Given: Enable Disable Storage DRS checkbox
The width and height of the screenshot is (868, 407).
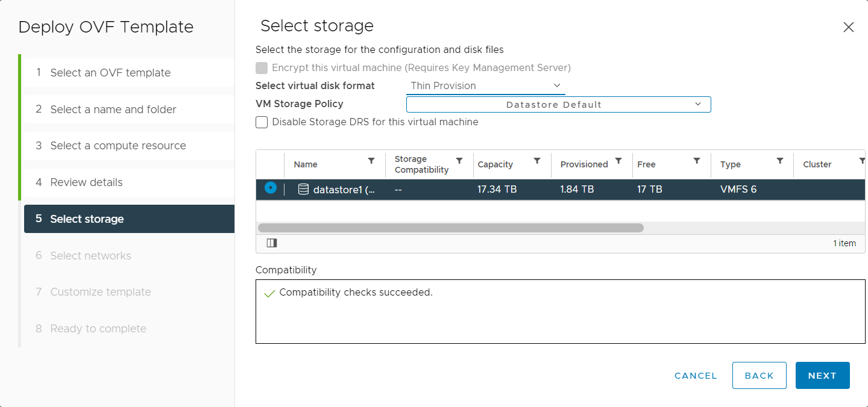Looking at the screenshot, I should click(262, 122).
